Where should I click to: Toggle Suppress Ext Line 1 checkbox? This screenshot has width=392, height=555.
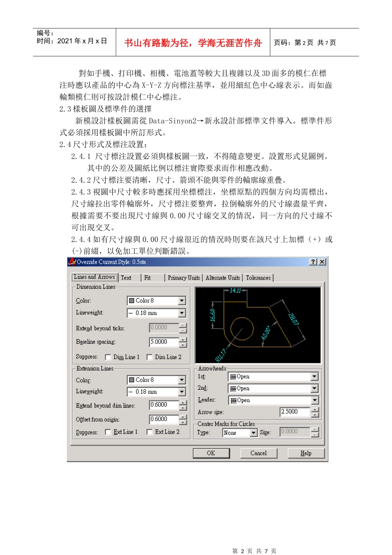point(108,432)
